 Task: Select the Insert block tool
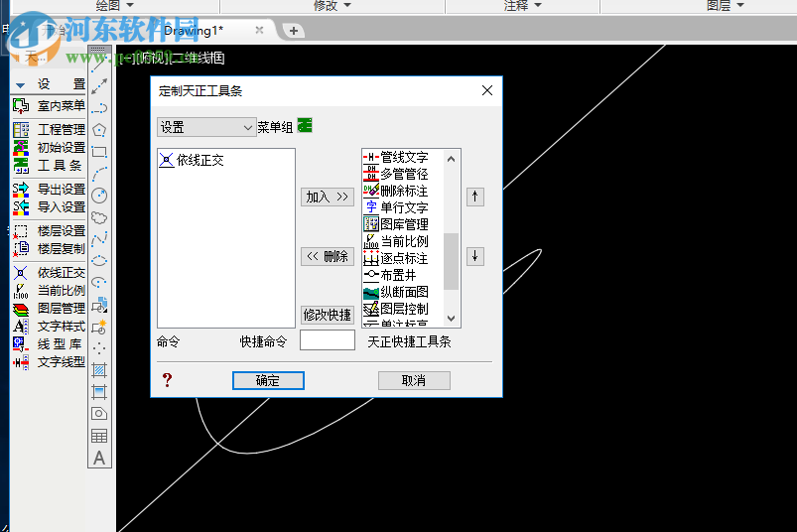(99, 305)
